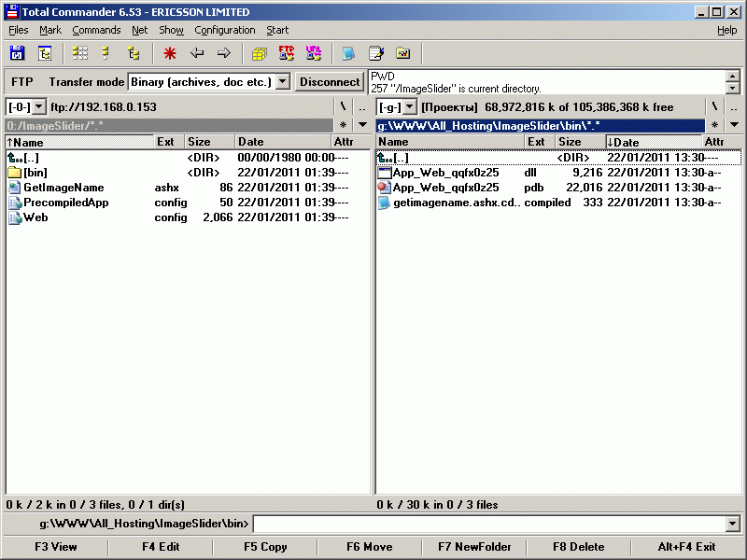Open the Help menu
747x560 pixels.
pos(727,30)
